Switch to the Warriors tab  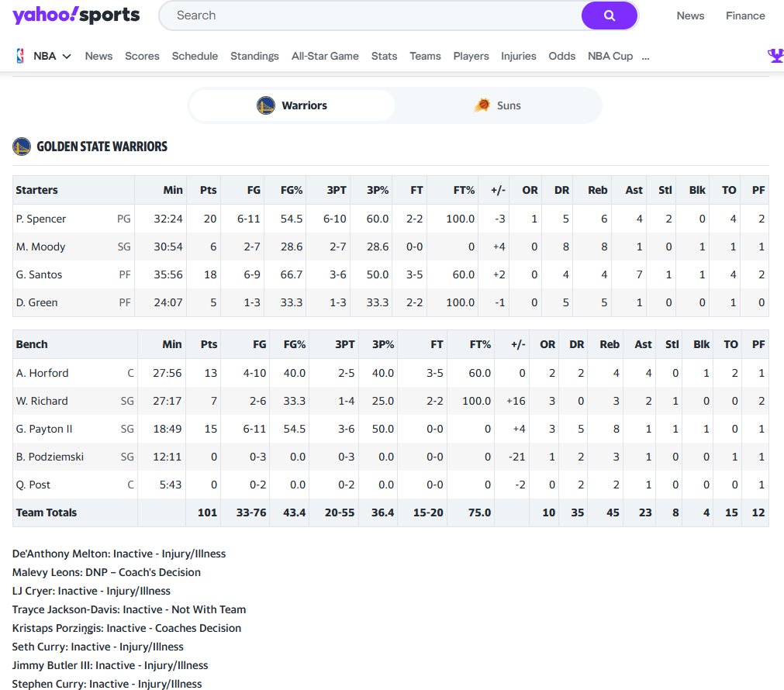pyautogui.click(x=291, y=105)
